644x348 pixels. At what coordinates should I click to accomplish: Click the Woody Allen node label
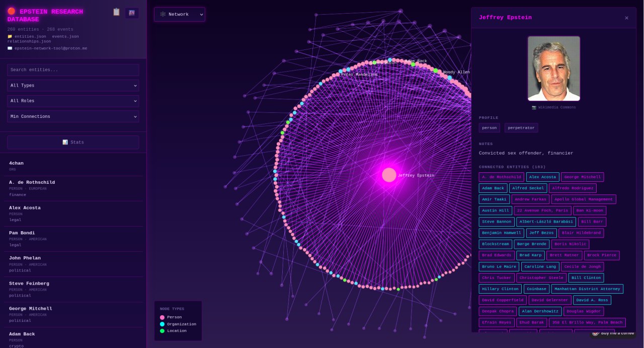point(456,72)
